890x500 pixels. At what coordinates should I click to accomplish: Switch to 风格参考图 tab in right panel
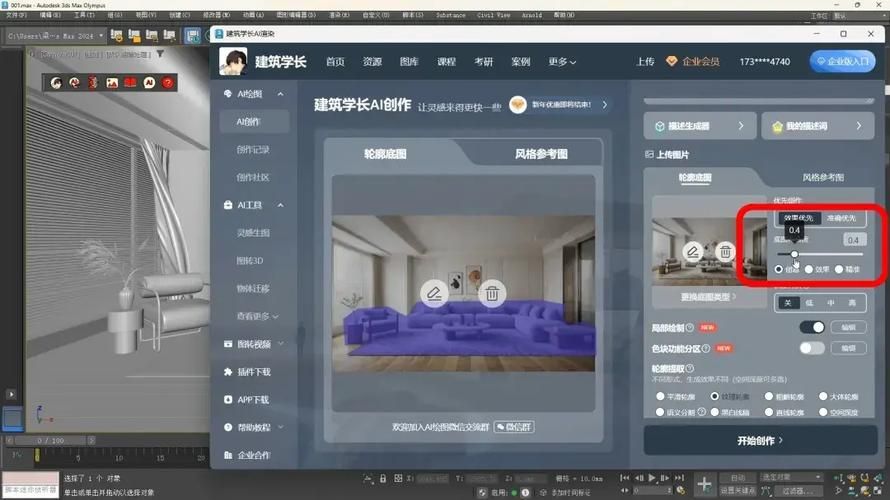(x=823, y=178)
